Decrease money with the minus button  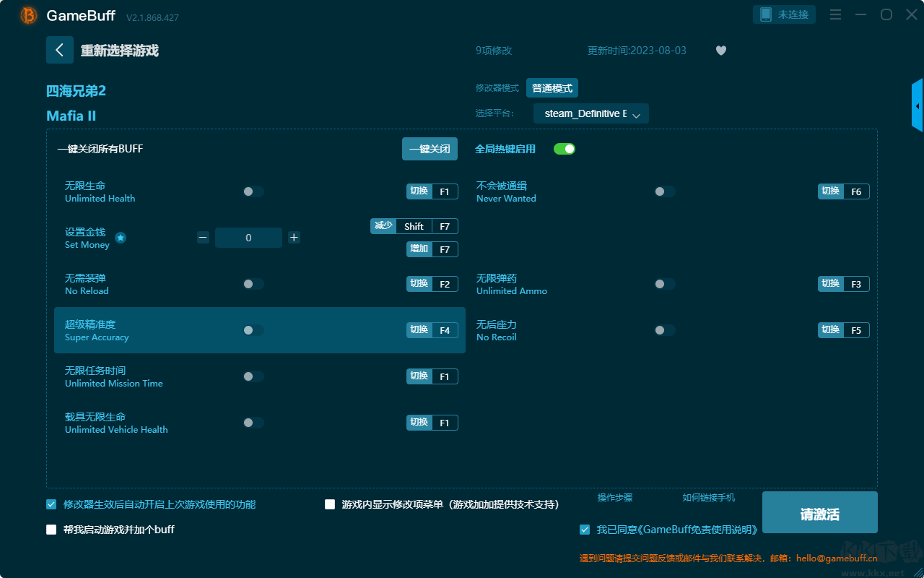tap(203, 238)
